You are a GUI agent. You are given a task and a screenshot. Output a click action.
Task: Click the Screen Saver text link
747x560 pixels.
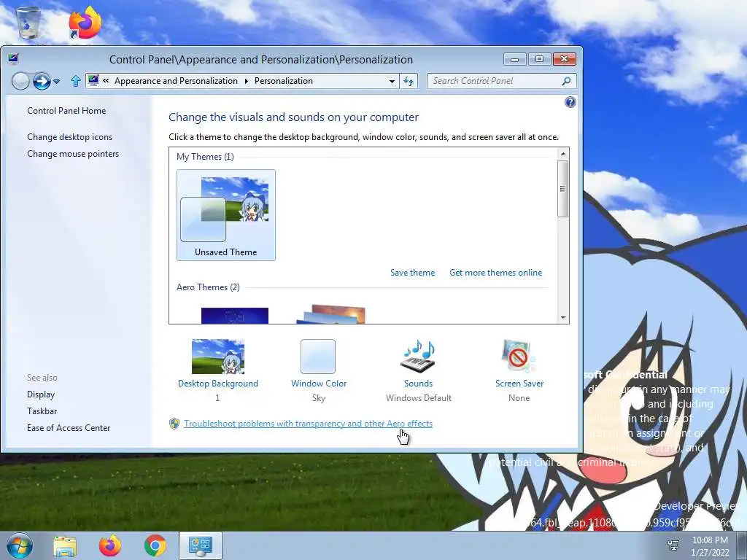(519, 384)
